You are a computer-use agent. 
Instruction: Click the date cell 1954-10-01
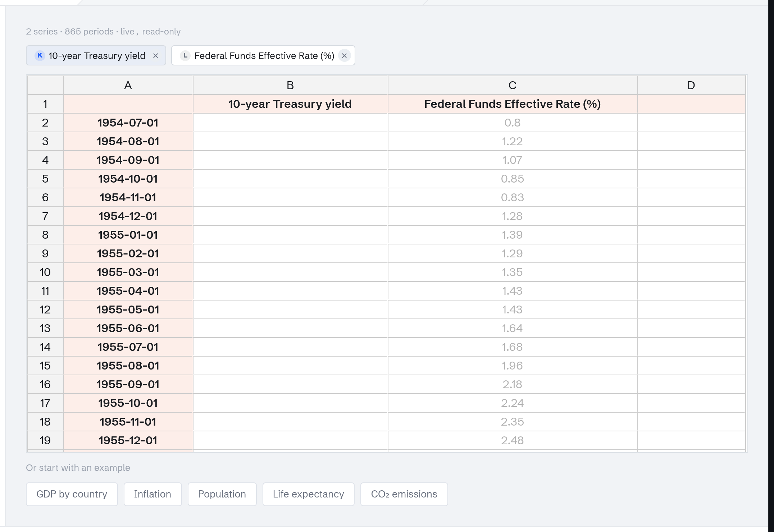(128, 179)
